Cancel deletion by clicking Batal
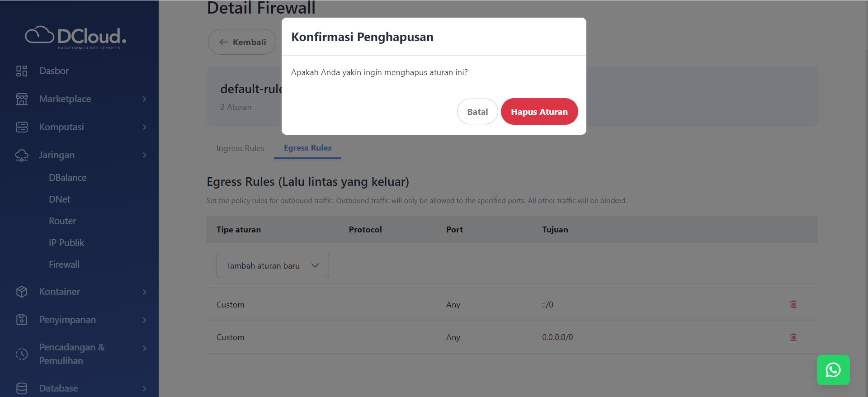The width and height of the screenshot is (868, 397). coord(477,111)
